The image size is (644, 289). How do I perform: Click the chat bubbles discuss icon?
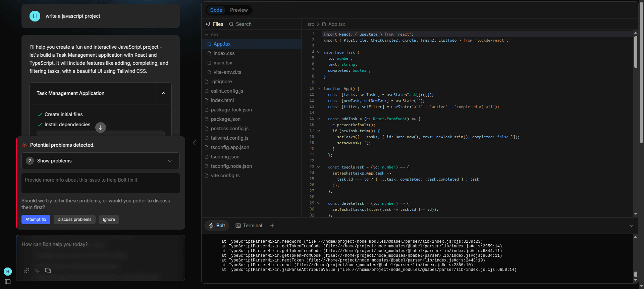(x=48, y=271)
